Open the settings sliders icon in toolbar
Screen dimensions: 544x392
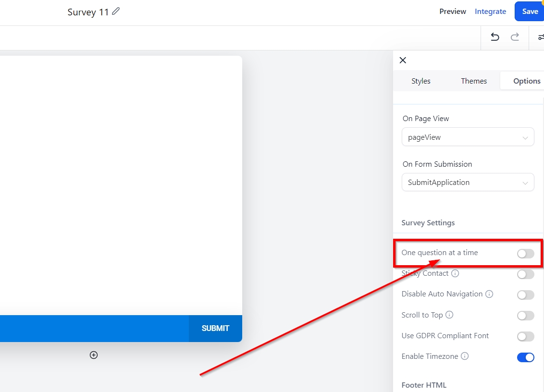coord(540,37)
